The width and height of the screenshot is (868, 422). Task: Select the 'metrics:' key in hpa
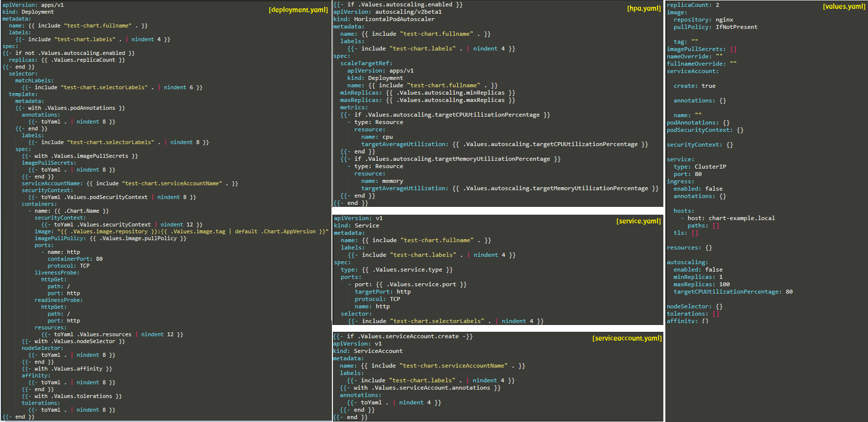tap(354, 107)
